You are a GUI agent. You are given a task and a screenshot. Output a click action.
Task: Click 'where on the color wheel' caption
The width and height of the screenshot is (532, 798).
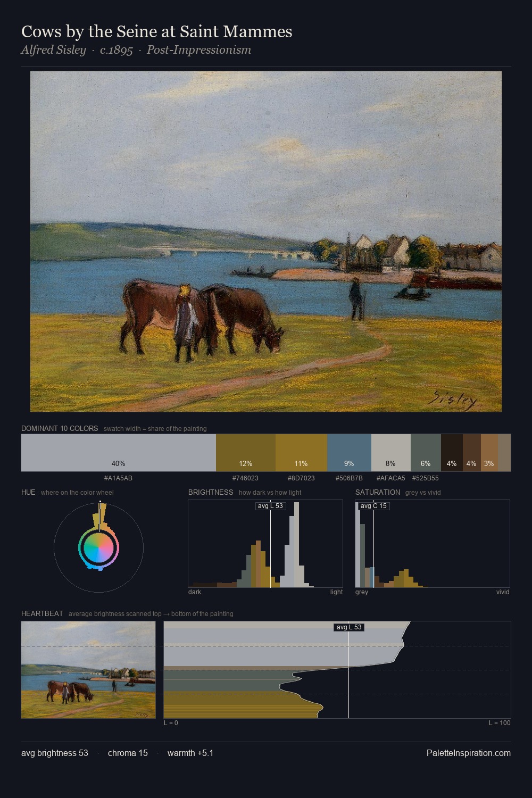coord(77,493)
